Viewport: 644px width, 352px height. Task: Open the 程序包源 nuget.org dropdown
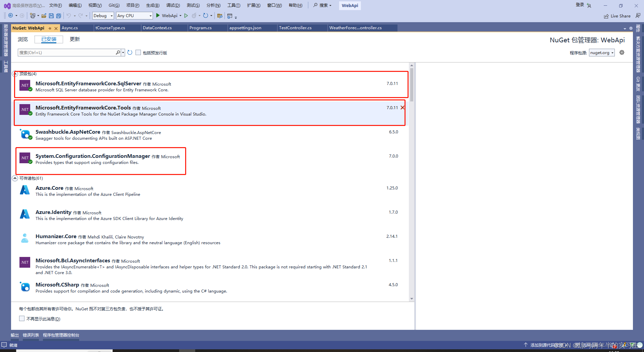[x=601, y=52]
